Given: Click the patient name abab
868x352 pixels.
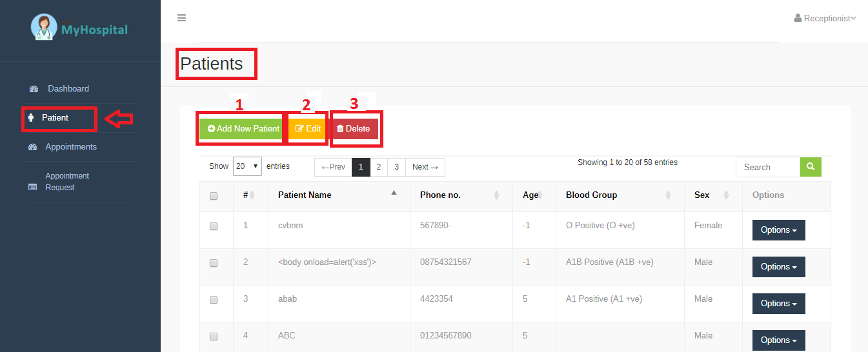Looking at the screenshot, I should coord(288,298).
